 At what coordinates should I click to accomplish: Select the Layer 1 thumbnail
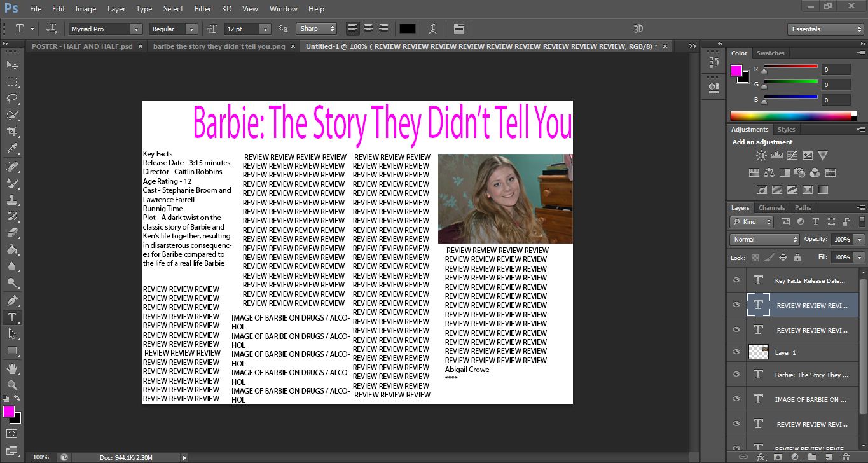pyautogui.click(x=758, y=352)
